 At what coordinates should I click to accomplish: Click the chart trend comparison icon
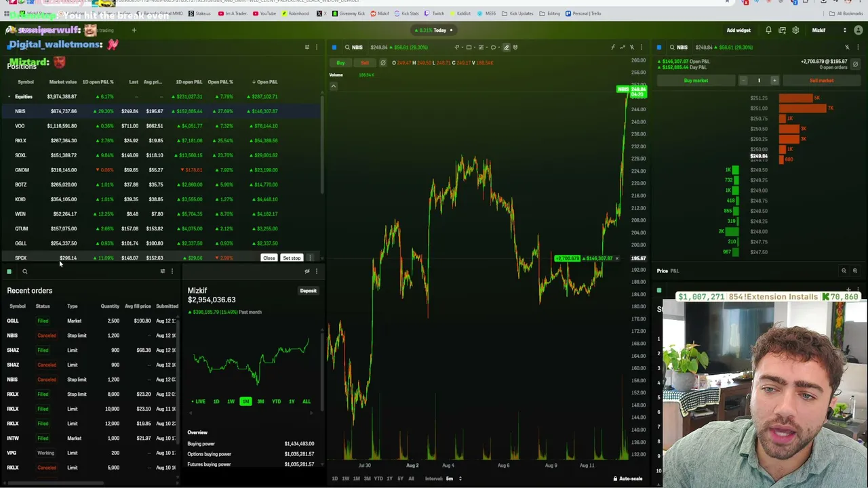623,47
